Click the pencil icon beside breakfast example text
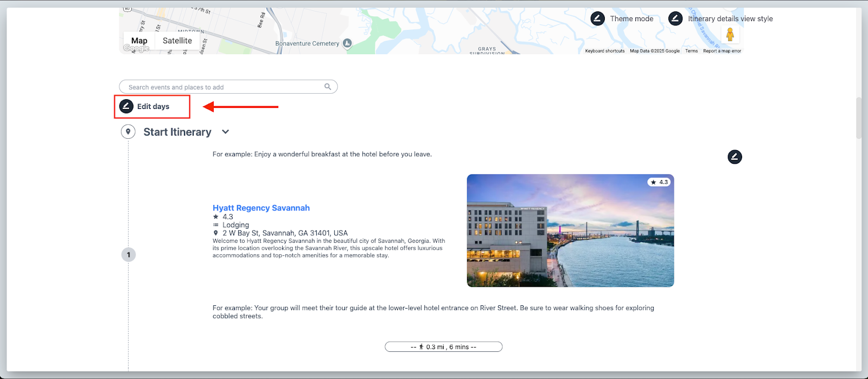Screen dimensions: 868x379 tap(735, 157)
